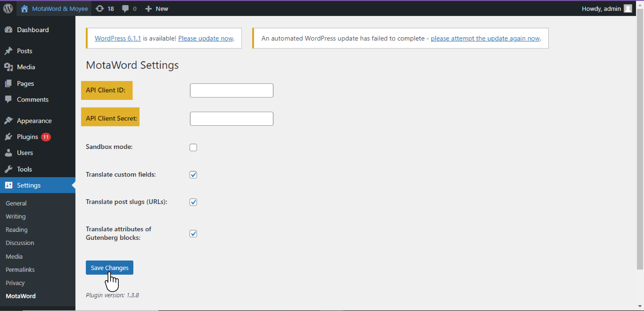This screenshot has width=644, height=311.
Task: Click the comments bubble icon in toolbar
Action: pos(125,9)
